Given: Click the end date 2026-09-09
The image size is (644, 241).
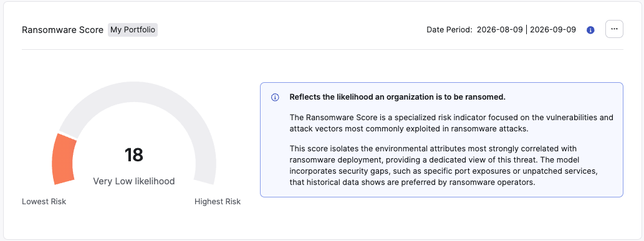Looking at the screenshot, I should pos(553,29).
